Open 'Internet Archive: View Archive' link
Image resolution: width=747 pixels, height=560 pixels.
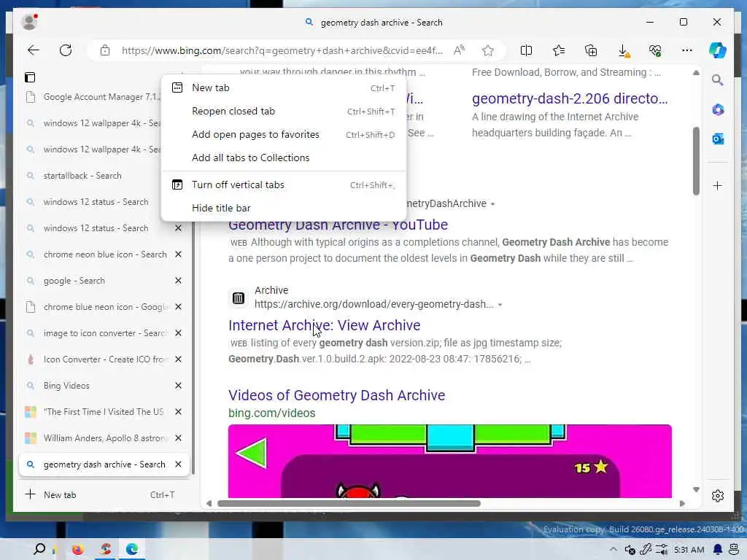click(x=325, y=324)
